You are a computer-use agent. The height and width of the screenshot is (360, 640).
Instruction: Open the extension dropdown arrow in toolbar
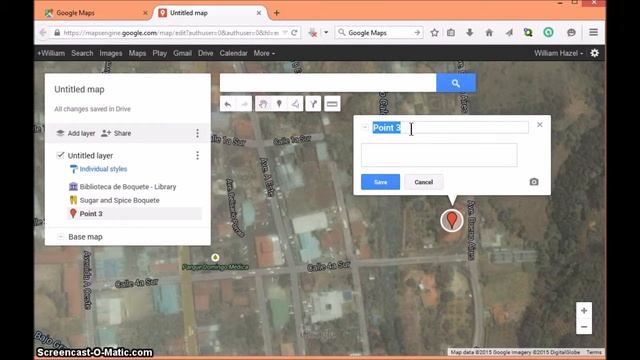(x=326, y=33)
